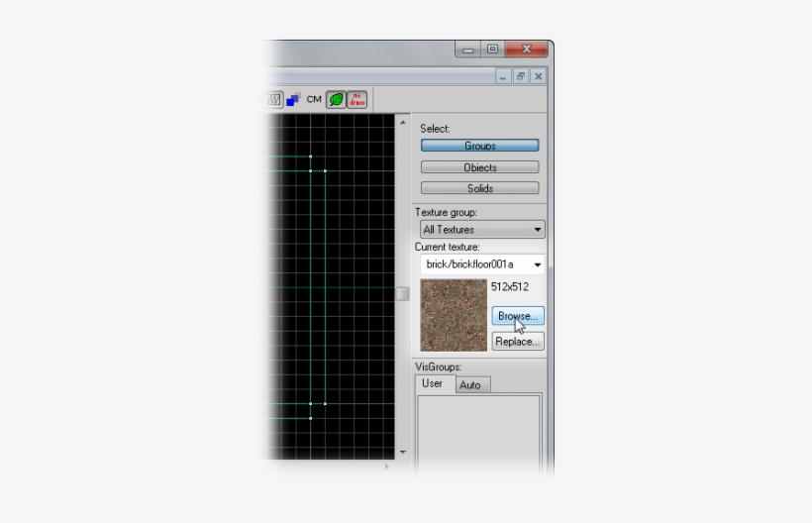Click the hatched lines toolbar icon
This screenshot has height=523, width=812.
[x=274, y=99]
